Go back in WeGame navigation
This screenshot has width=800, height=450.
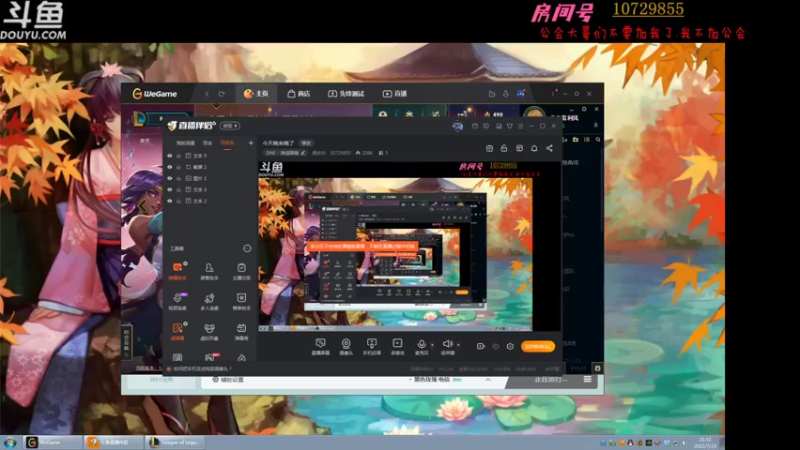[x=207, y=94]
